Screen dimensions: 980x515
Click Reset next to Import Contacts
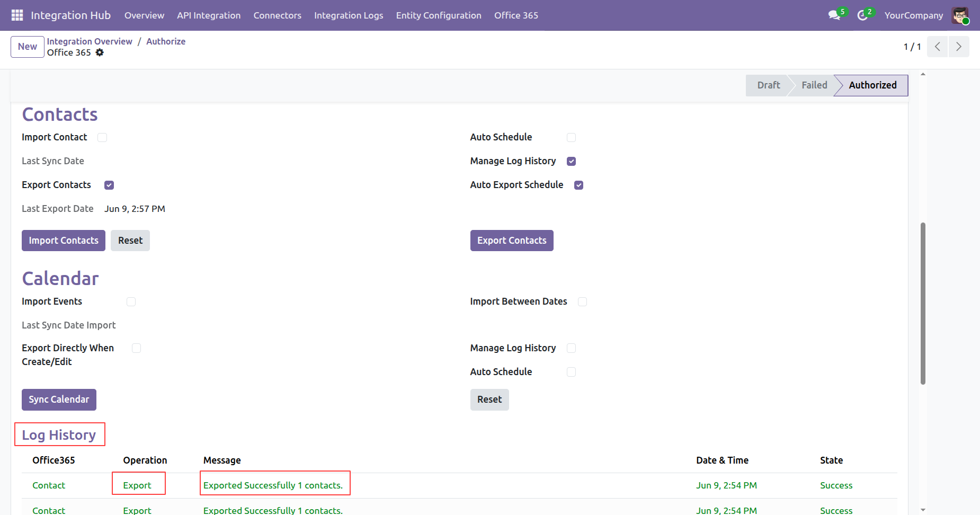tap(130, 241)
